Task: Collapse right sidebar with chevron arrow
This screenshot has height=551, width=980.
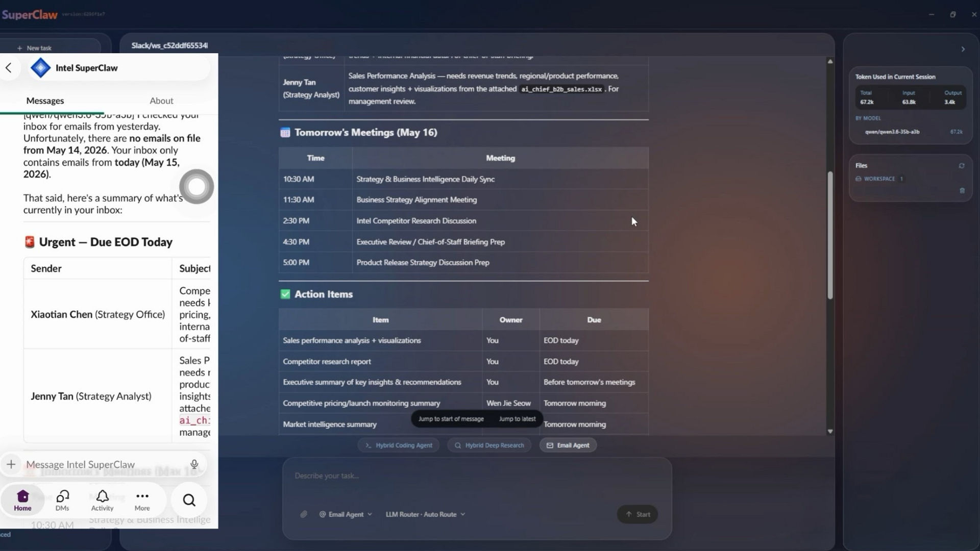Action: tap(963, 49)
